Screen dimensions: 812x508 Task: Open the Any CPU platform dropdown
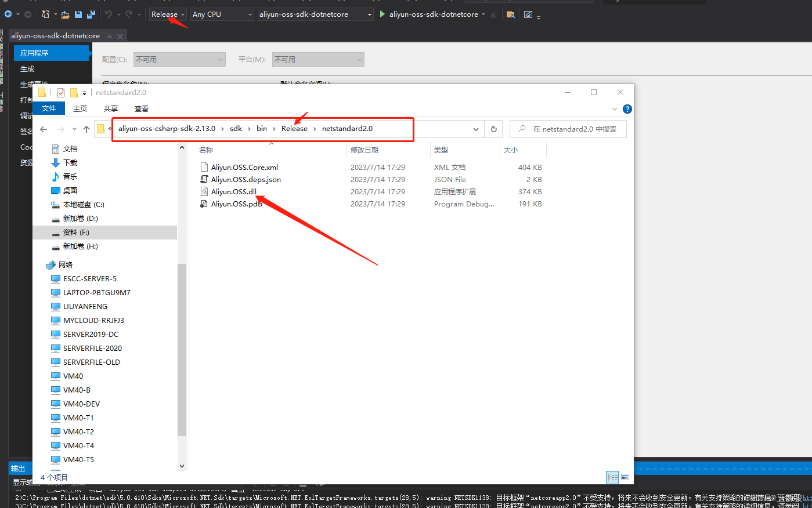click(x=222, y=14)
